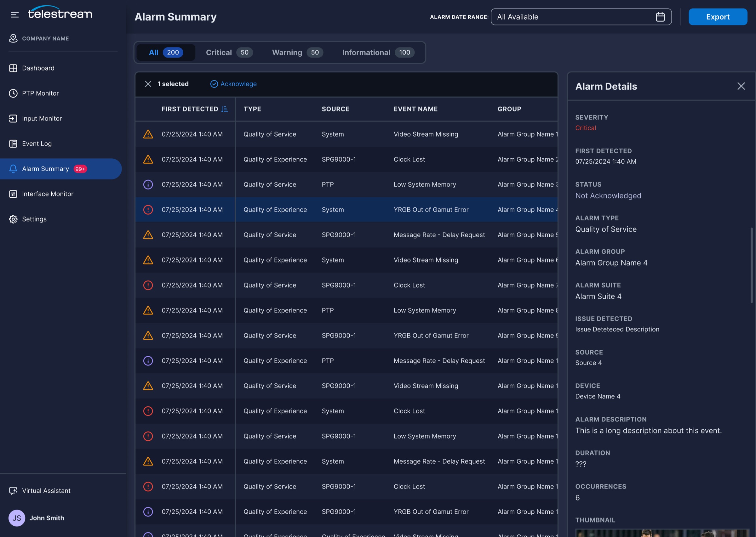The width and height of the screenshot is (756, 537).
Task: Sort by Event Name column header
Action: coord(415,109)
